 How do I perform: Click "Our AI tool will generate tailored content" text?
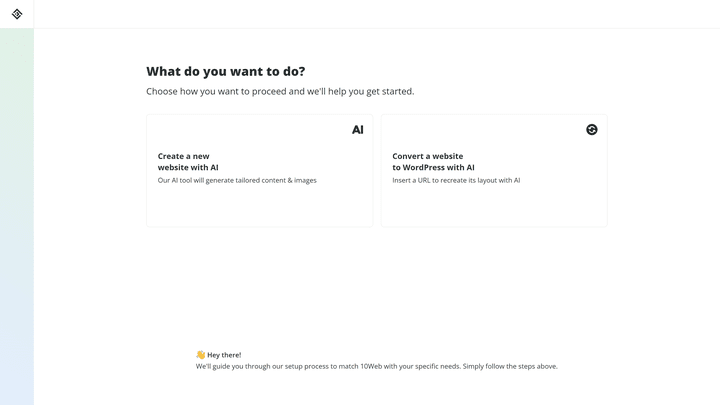tap(237, 181)
